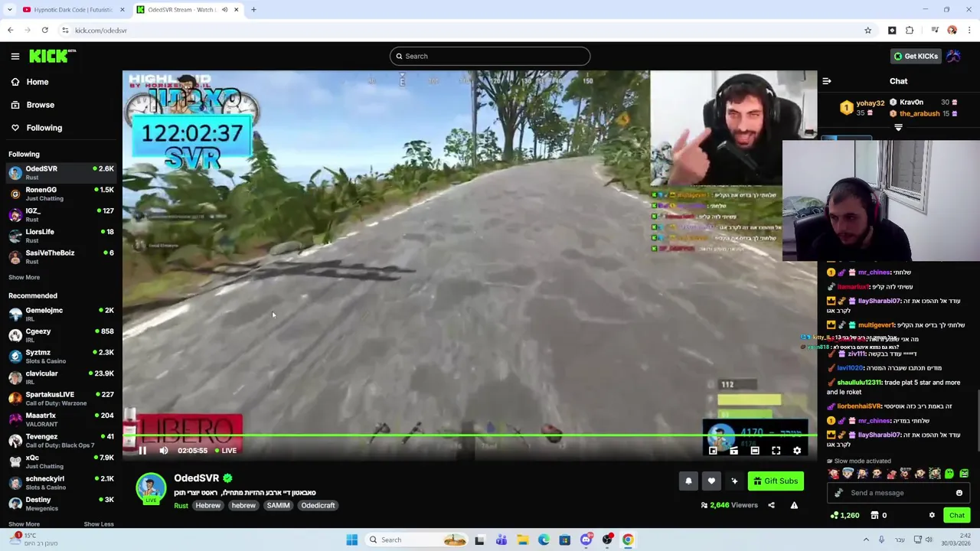Expand the chat leaderboard chevron
The width and height of the screenshot is (980, 551).
click(898, 128)
